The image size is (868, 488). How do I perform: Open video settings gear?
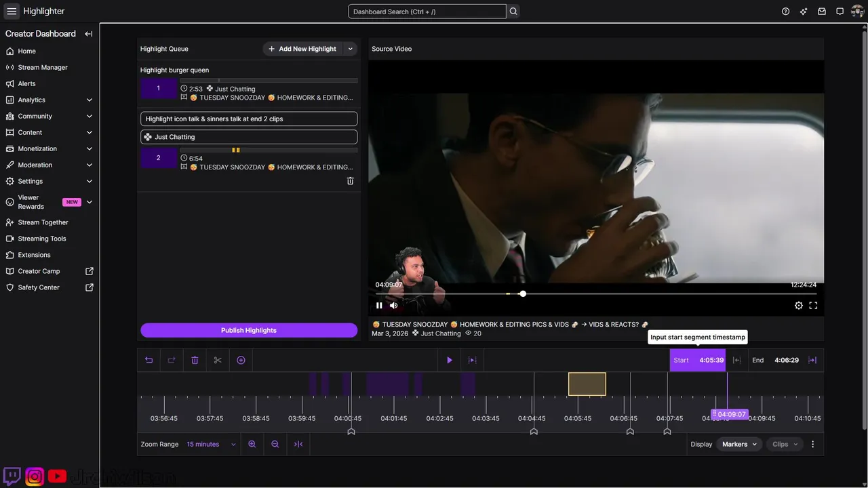click(799, 306)
